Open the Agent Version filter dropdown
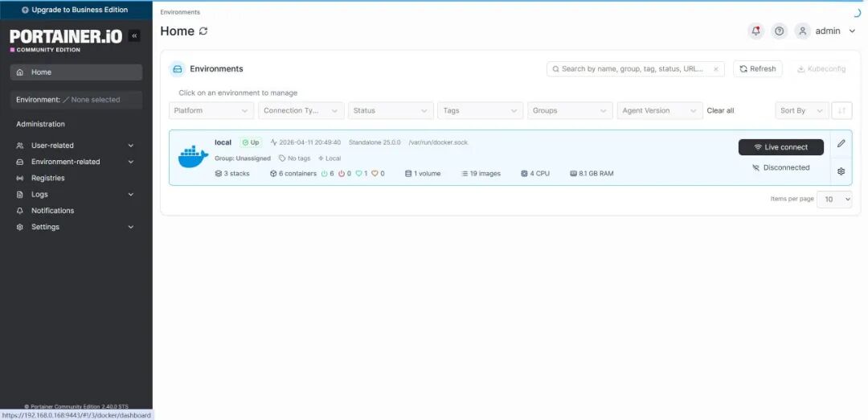The image size is (868, 420). (660, 110)
